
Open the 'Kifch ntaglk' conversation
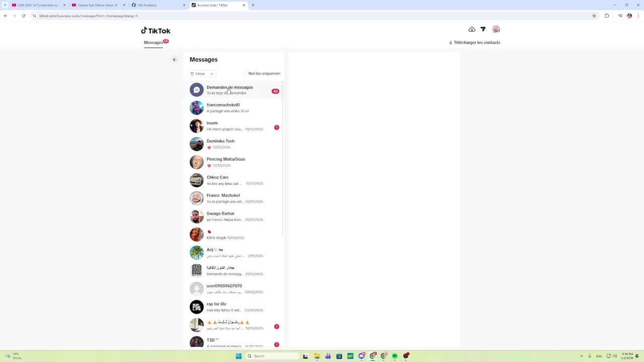coord(234,234)
